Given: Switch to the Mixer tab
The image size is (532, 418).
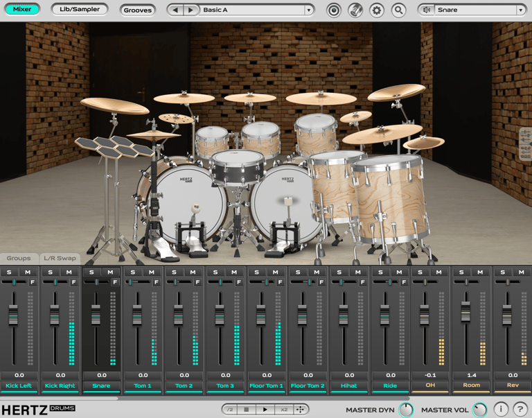Looking at the screenshot, I should (22, 9).
